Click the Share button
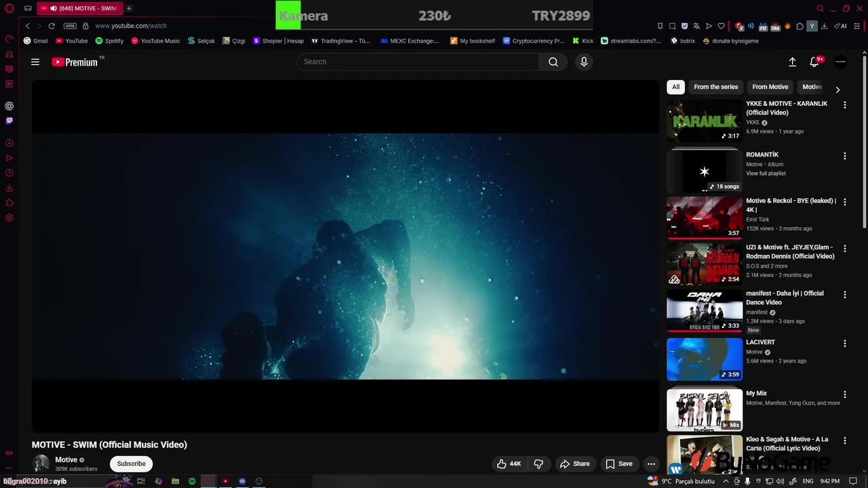The image size is (868, 488). click(574, 464)
